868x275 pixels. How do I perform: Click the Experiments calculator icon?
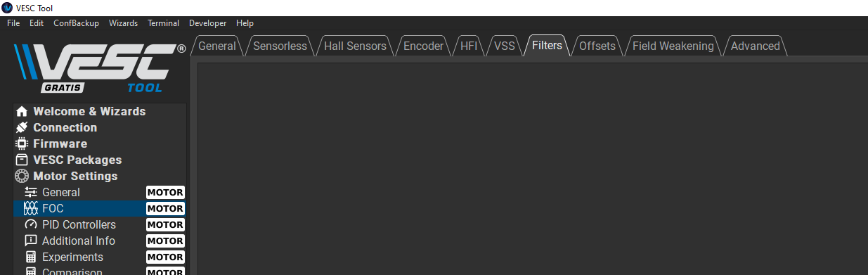coord(30,257)
